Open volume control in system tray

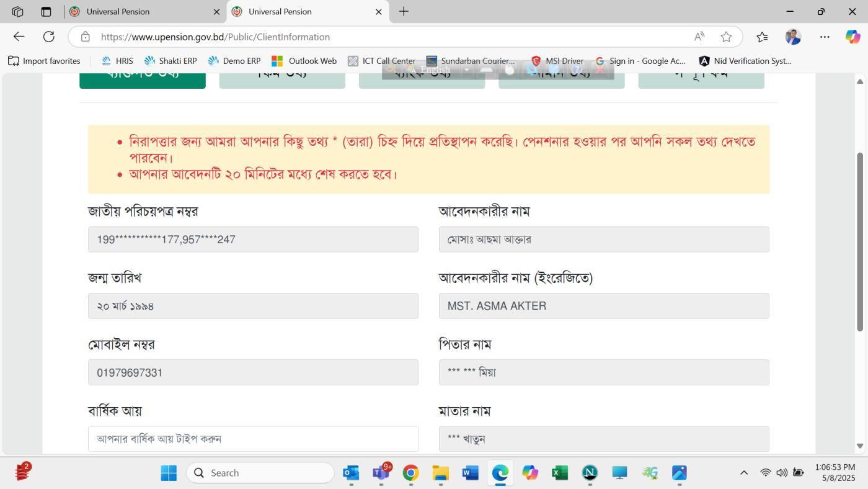point(782,473)
